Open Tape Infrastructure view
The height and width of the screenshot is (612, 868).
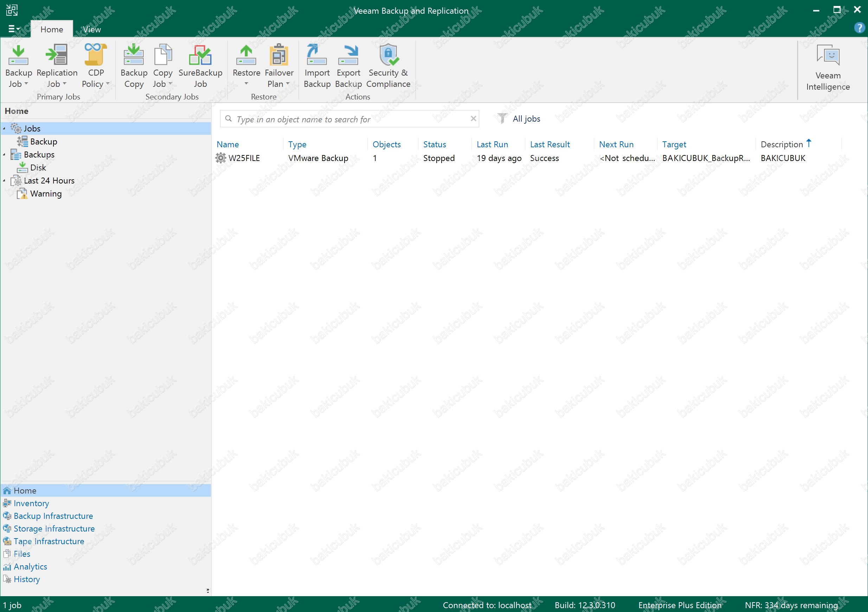[49, 541]
